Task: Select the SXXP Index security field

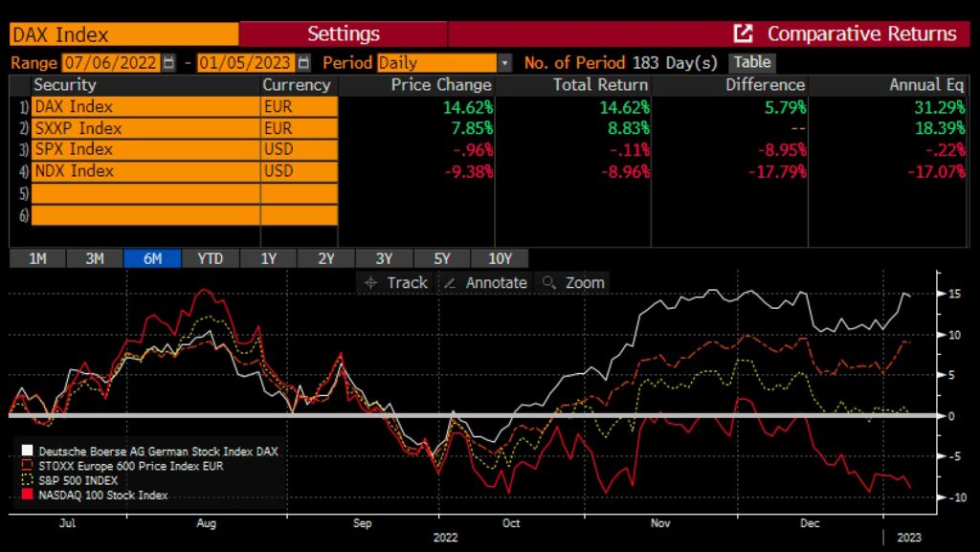Action: pyautogui.click(x=145, y=128)
